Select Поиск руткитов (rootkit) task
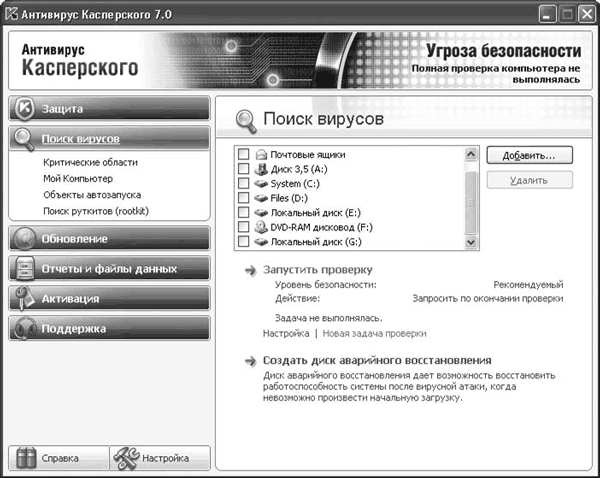The image size is (600, 478). [96, 211]
